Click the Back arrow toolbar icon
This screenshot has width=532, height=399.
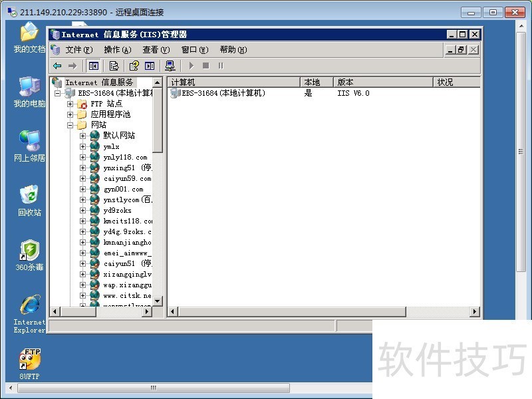57,66
